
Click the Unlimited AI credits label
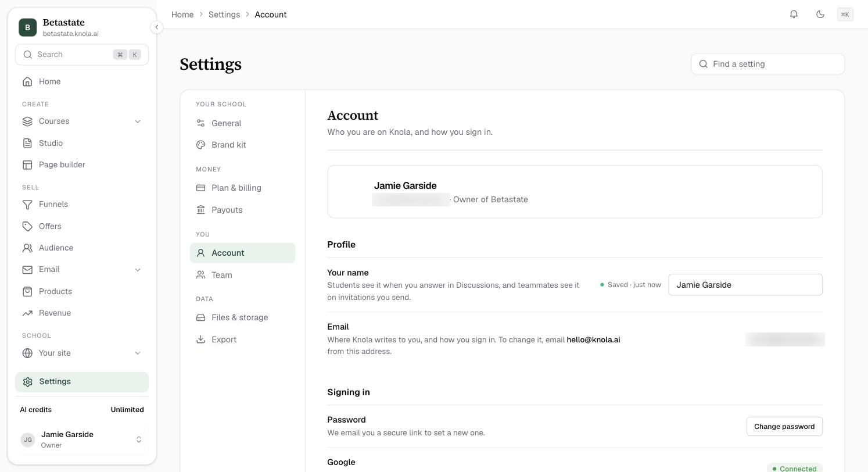pos(127,410)
